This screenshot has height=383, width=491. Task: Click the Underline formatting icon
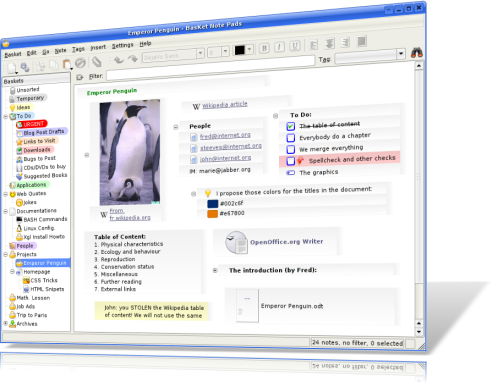tap(295, 46)
